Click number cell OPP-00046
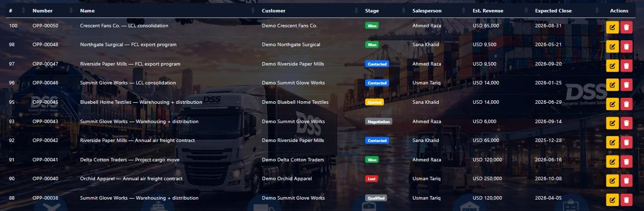Viewport: 644px width, 211px height. tap(45, 83)
